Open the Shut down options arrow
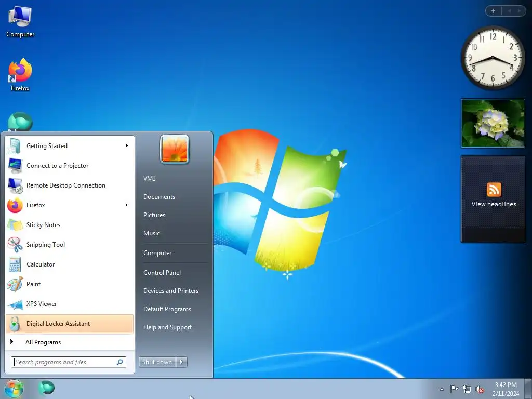The width and height of the screenshot is (532, 399). [x=181, y=362]
